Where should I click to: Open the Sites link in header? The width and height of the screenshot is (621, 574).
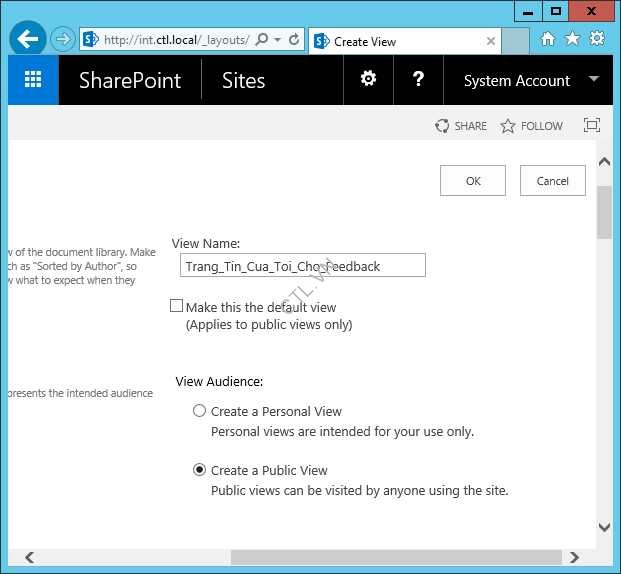click(x=244, y=81)
